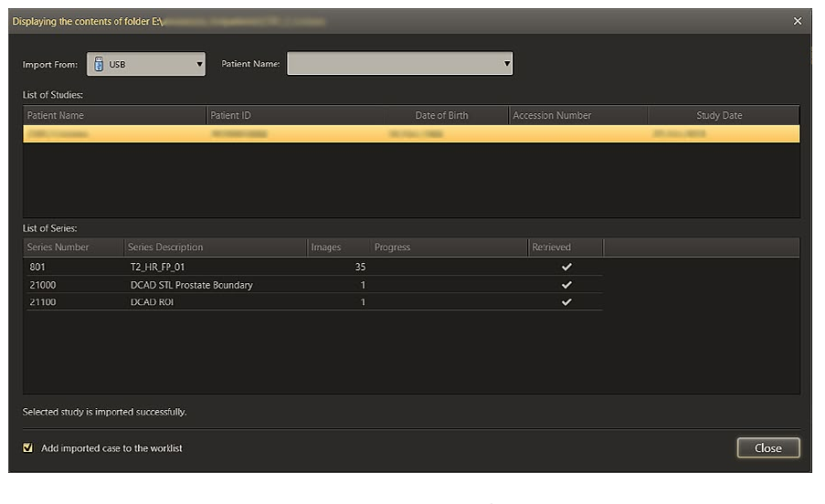Close the dialog with the X icon
This screenshot has height=504, width=825.
pyautogui.click(x=798, y=21)
